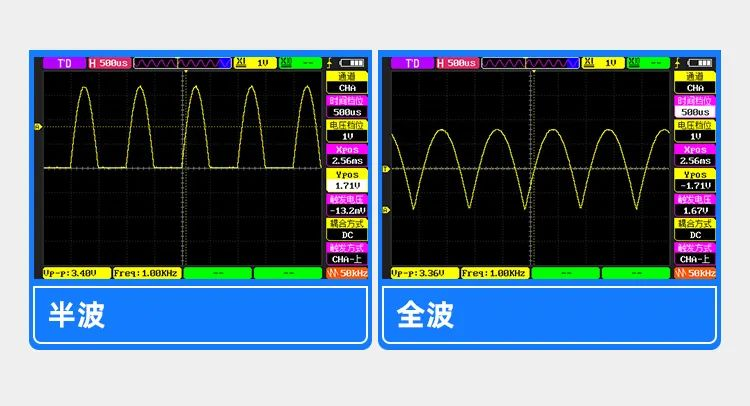The width and height of the screenshot is (750, 406).
Task: Select the T'D status box on 半波 screen
Action: coord(64,63)
